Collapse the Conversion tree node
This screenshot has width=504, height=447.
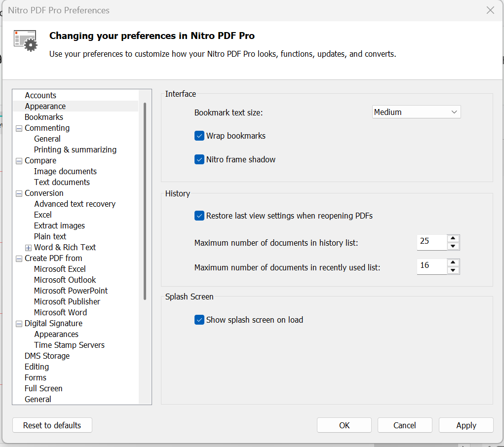pos(19,193)
